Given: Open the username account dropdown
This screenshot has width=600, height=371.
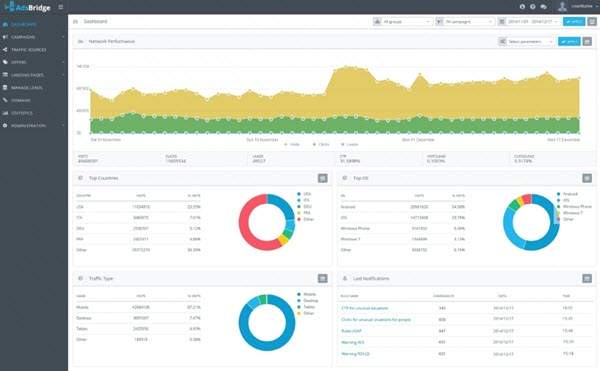Looking at the screenshot, I should [x=583, y=6].
